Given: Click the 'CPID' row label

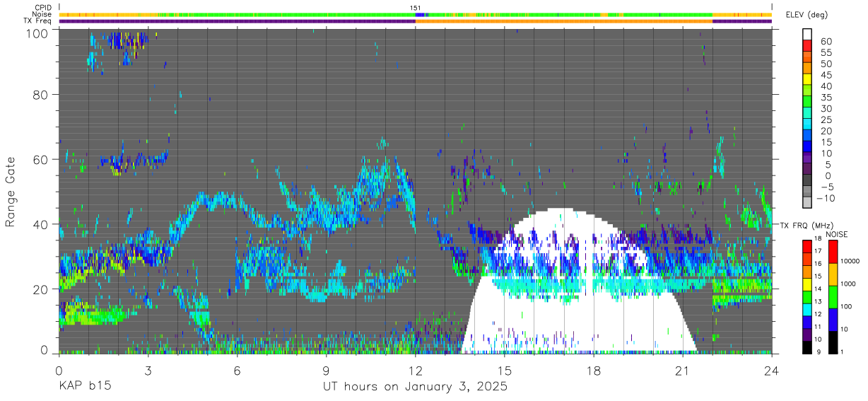Looking at the screenshot, I should tap(42, 8).
